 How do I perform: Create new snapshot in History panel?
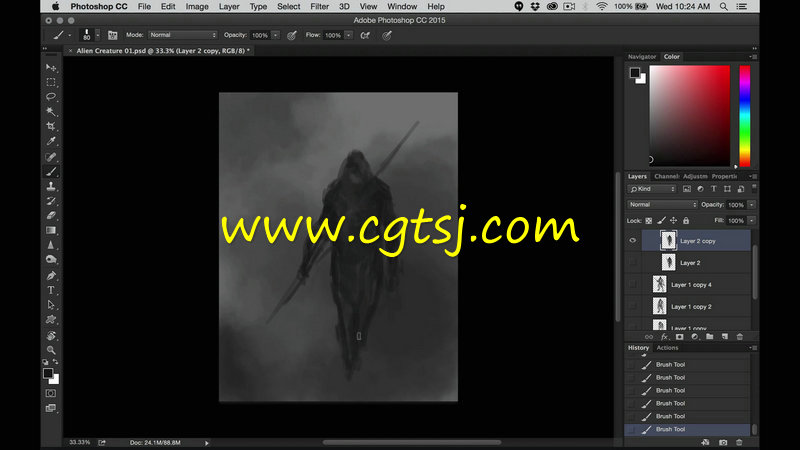point(723,442)
